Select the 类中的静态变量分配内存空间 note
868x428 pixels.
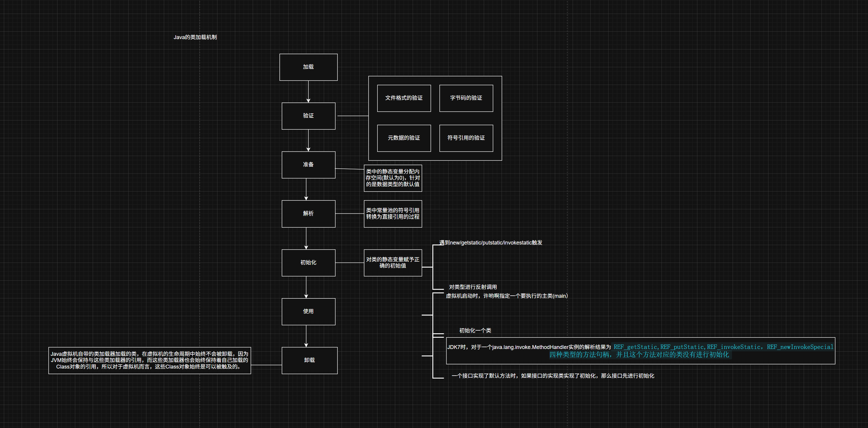(x=393, y=178)
